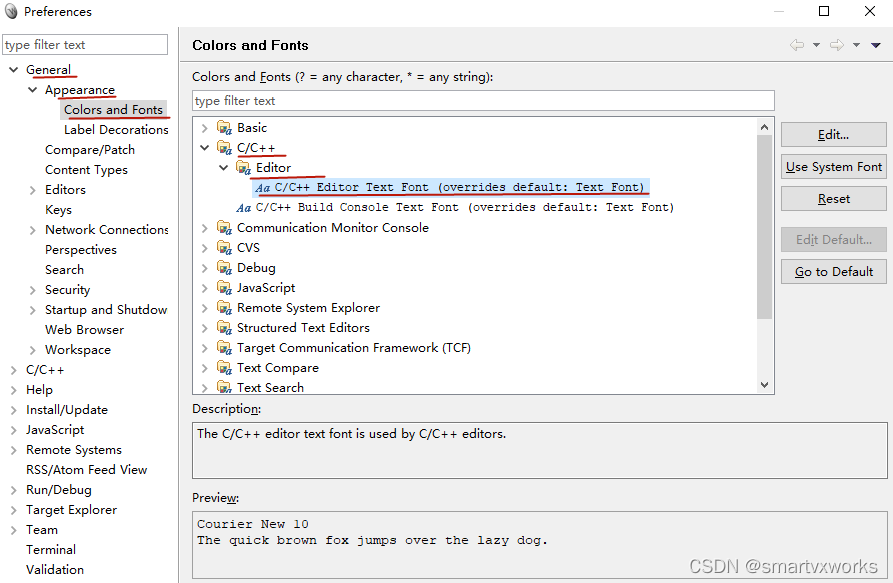Collapse the C/C++ category in the font list
The height and width of the screenshot is (583, 893).
tap(205, 147)
